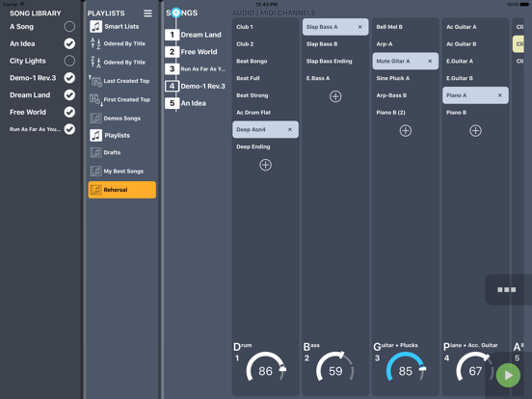Select Z-A Ordered By Title sort icon
The image size is (532, 399).
click(95, 63)
